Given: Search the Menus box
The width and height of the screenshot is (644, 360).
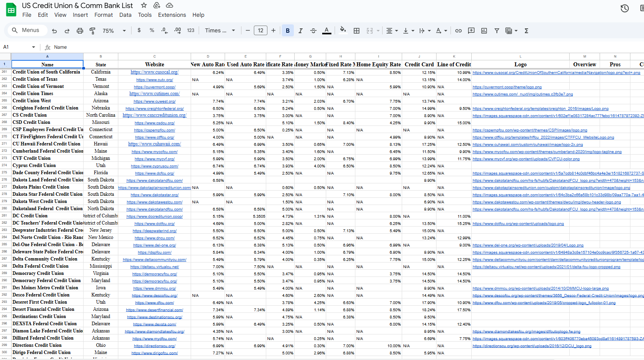Looking at the screenshot, I should tap(27, 30).
